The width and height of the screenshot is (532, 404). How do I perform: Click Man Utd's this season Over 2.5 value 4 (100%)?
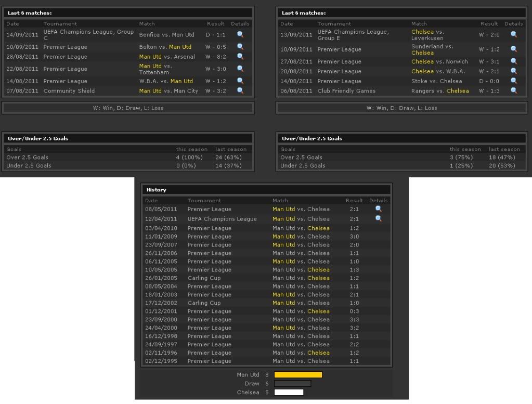(189, 158)
